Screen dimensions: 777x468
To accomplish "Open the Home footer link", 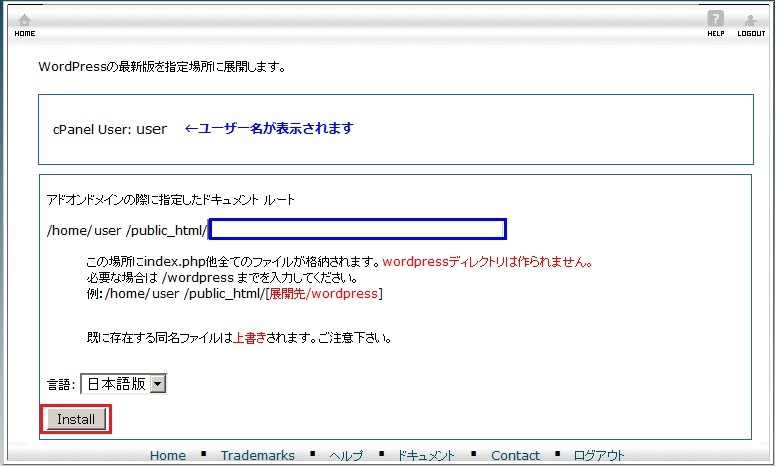I will (168, 455).
